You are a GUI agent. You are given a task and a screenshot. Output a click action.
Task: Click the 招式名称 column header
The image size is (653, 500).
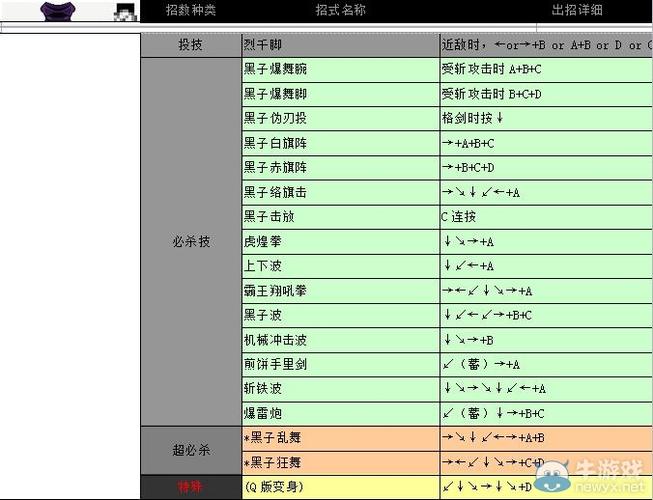pos(340,11)
